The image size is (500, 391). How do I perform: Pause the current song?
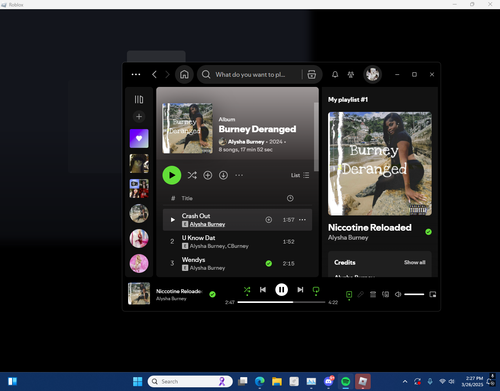(281, 290)
